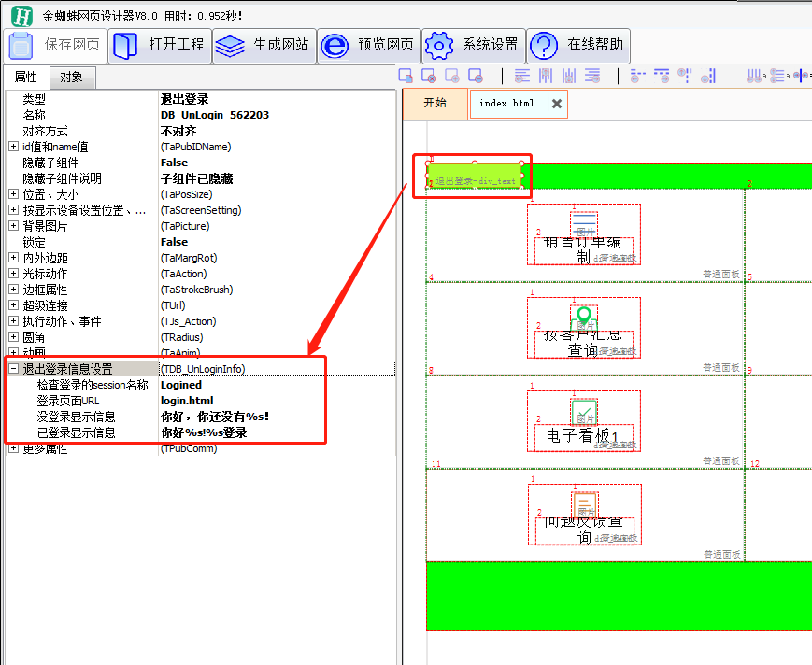Open 预览网页 web page preview

(x=369, y=45)
